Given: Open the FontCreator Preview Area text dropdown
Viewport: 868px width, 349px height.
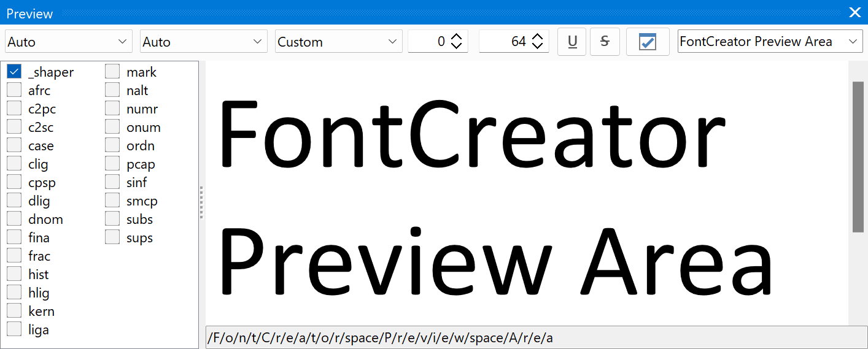Looking at the screenshot, I should coord(770,42).
